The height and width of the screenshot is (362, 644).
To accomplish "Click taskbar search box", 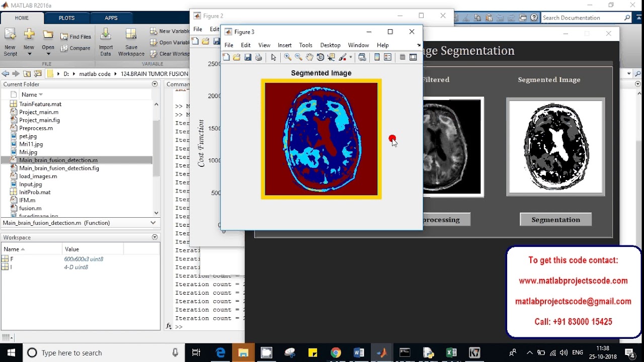I will point(104,352).
